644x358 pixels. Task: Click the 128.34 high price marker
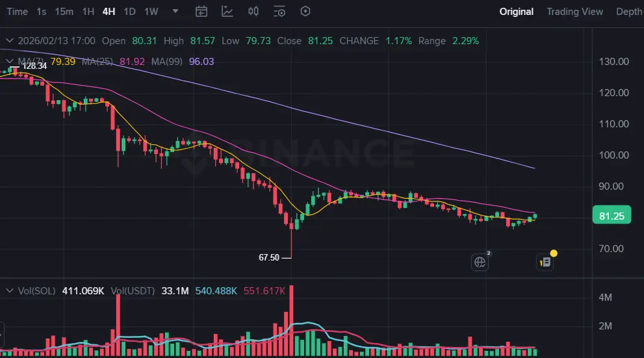pyautogui.click(x=34, y=66)
